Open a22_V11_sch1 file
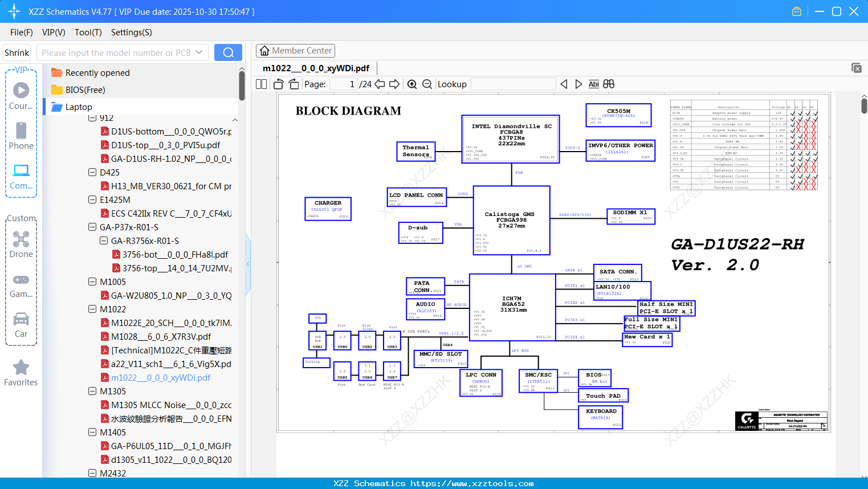The width and height of the screenshot is (868, 489). pos(166,364)
